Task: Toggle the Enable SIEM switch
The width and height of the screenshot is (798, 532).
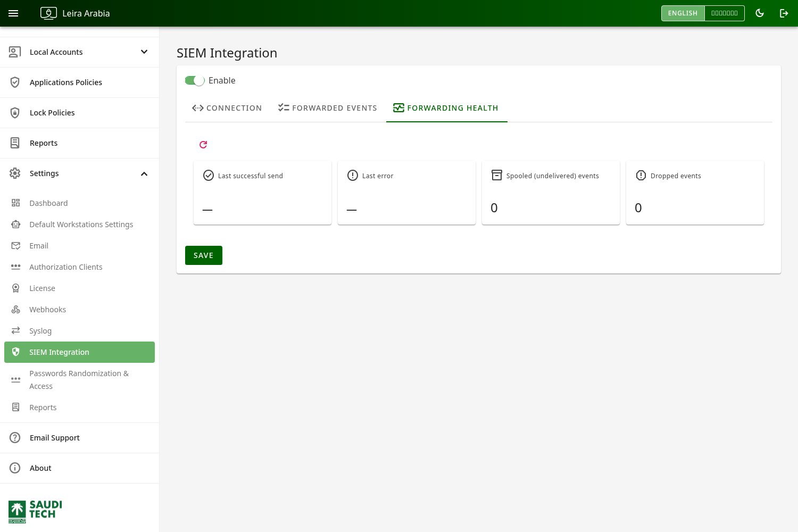Action: 195,80
